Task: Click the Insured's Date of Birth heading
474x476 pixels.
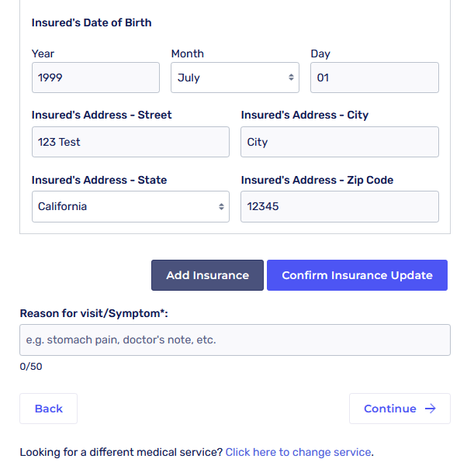Action: coord(92,22)
